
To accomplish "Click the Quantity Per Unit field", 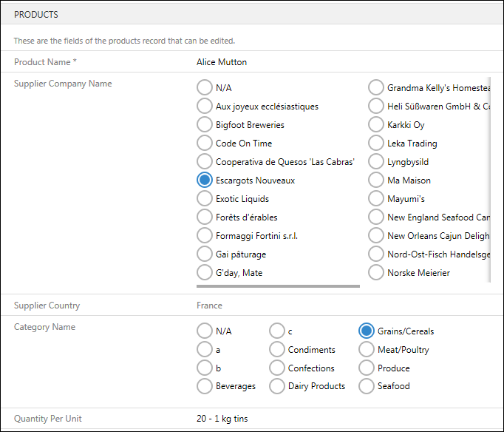I will click(222, 419).
